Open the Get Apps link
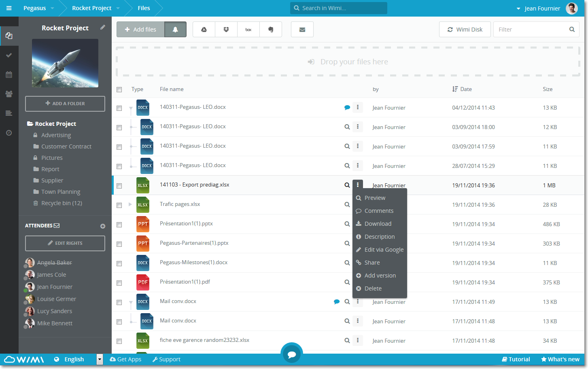588x369 pixels. click(125, 359)
